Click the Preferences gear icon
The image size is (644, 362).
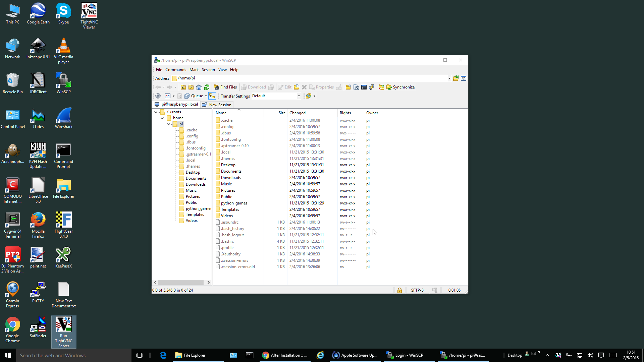[x=158, y=96]
